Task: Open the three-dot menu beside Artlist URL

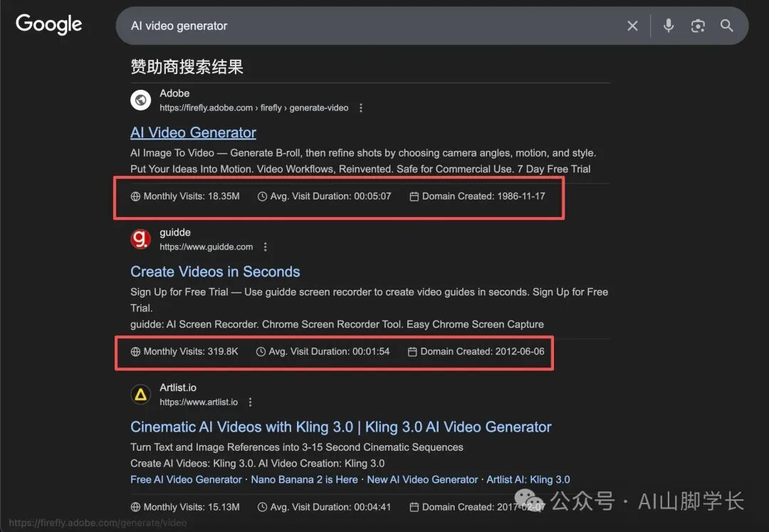Action: coord(250,402)
